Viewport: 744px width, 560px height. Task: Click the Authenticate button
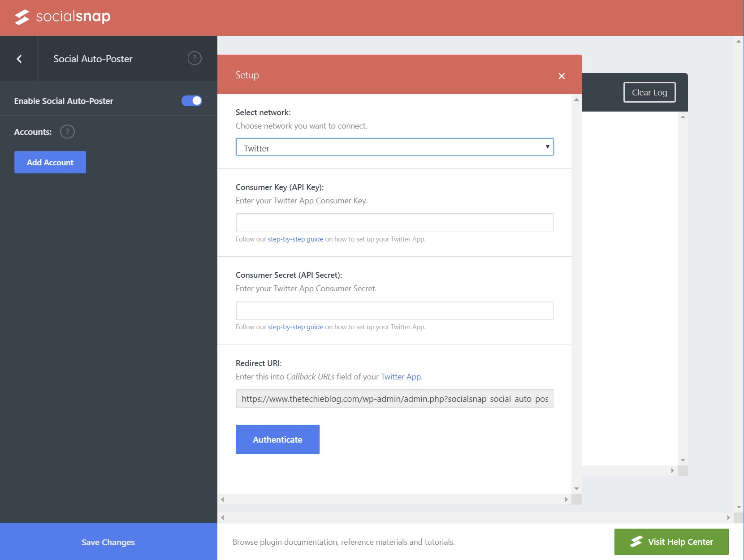277,439
